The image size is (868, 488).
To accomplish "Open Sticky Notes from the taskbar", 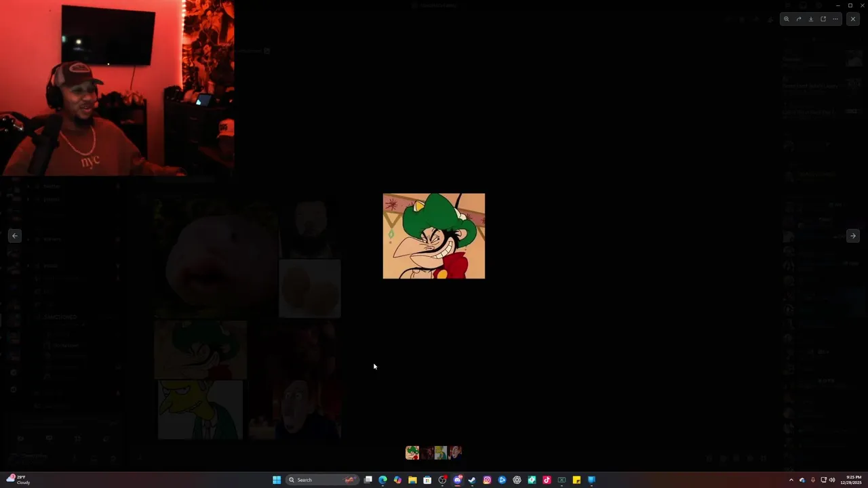I will [576, 480].
